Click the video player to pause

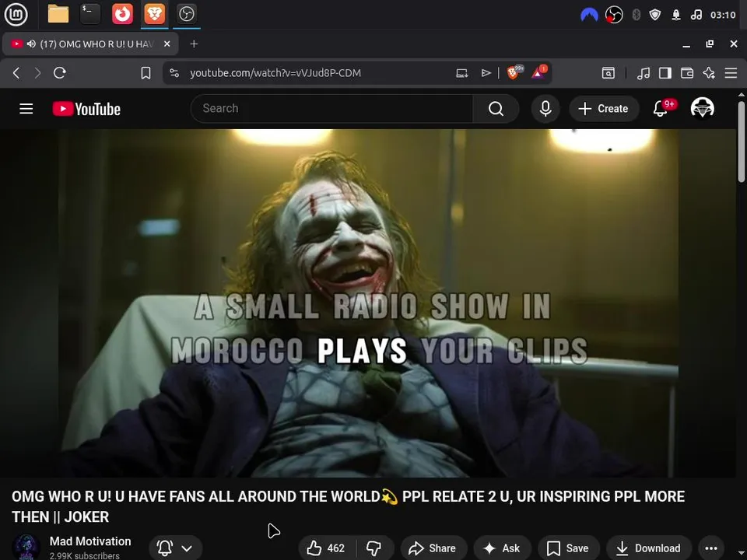click(368, 303)
